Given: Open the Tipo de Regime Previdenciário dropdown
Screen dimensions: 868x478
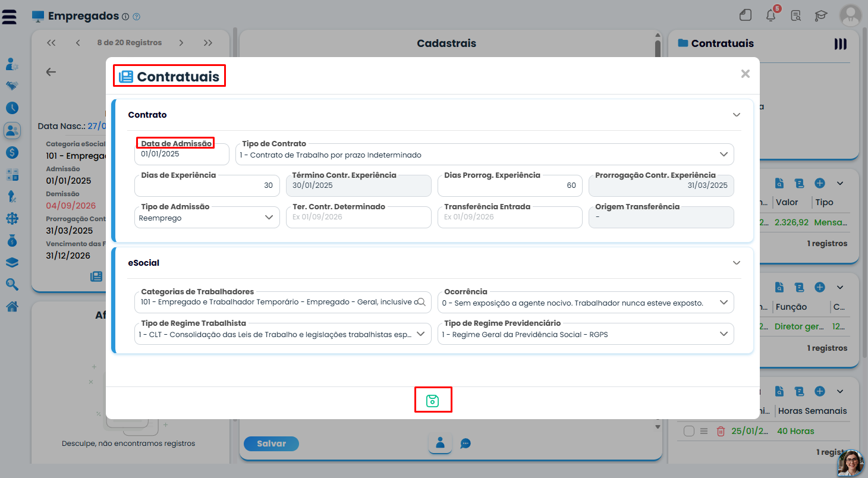Looking at the screenshot, I should coord(586,334).
